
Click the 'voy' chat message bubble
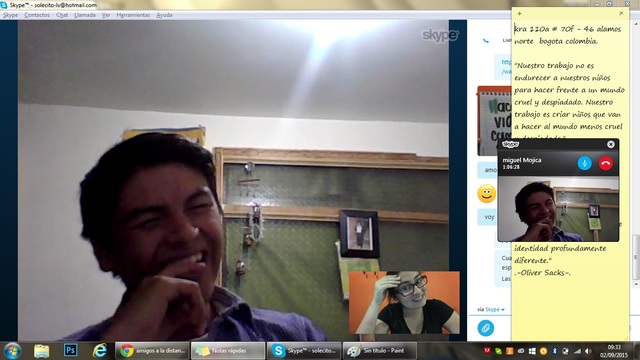pyautogui.click(x=489, y=217)
